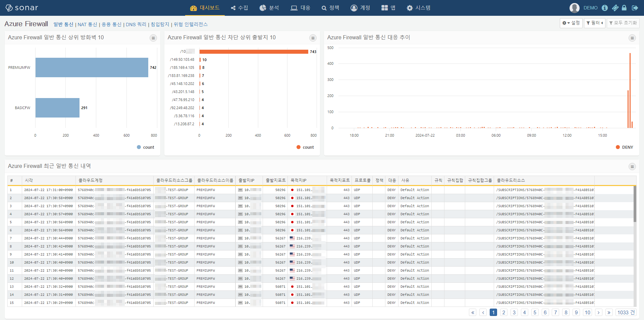Select the 일반 통신 tab link
Viewport: 644px width, 320px height.
[63, 24]
